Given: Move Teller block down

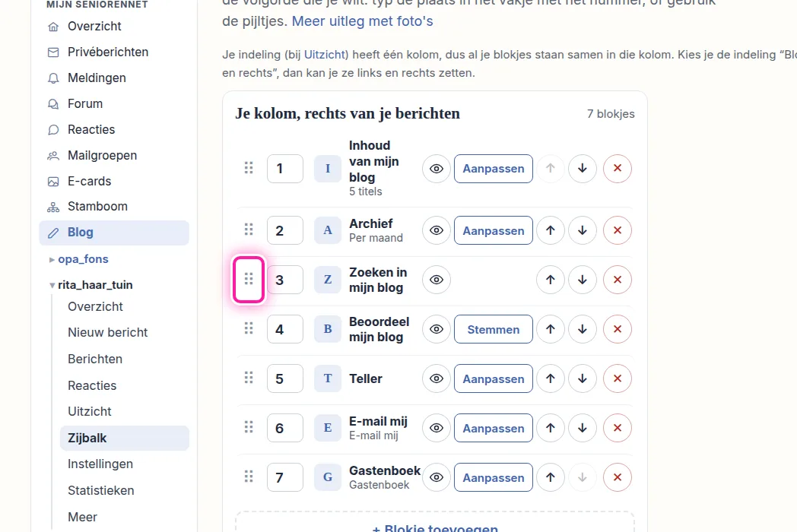Looking at the screenshot, I should (583, 378).
